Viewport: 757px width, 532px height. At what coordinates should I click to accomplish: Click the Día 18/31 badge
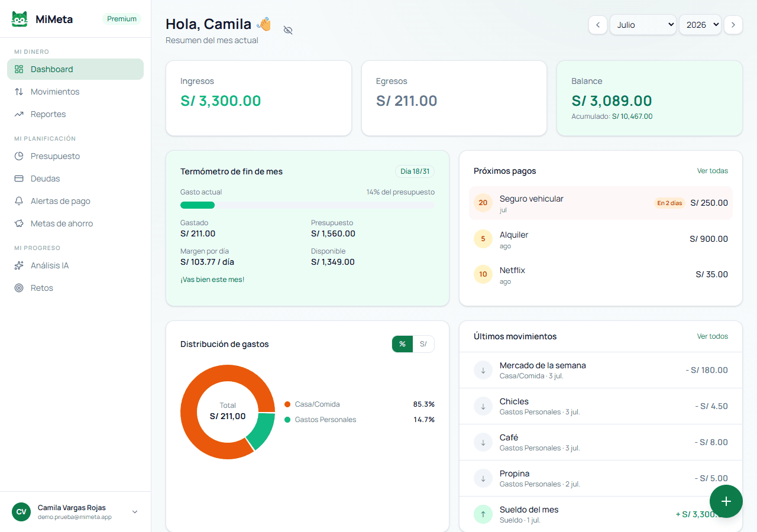[x=415, y=171]
